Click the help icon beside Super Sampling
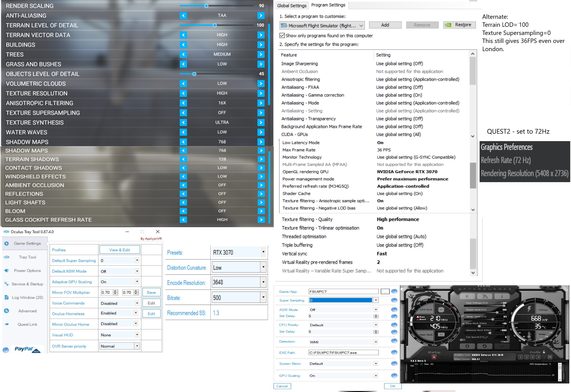Viewport: 571px width, 392px height. click(394, 300)
